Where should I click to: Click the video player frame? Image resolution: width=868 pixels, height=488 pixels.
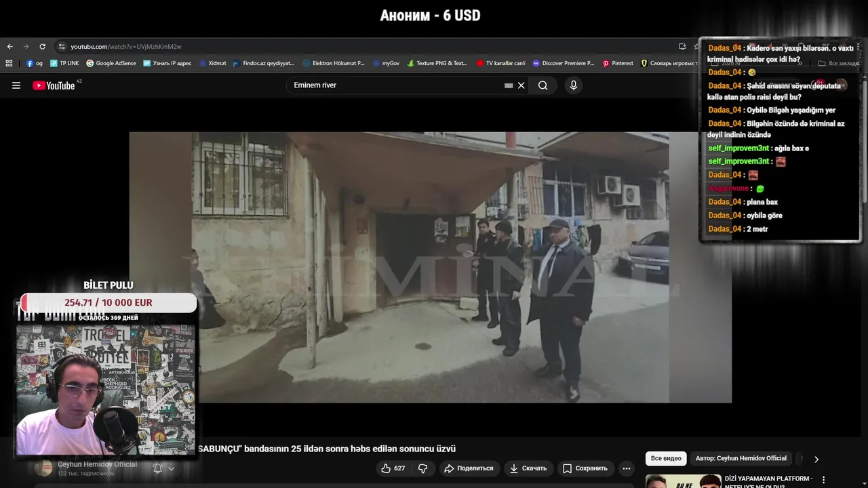[431, 267]
